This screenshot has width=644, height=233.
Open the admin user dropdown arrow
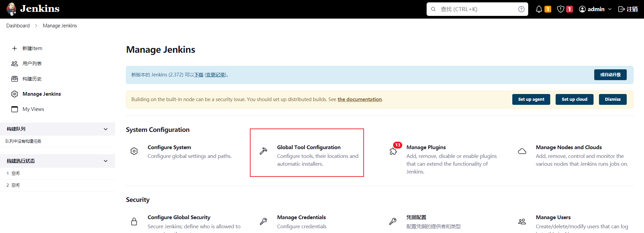(610, 9)
